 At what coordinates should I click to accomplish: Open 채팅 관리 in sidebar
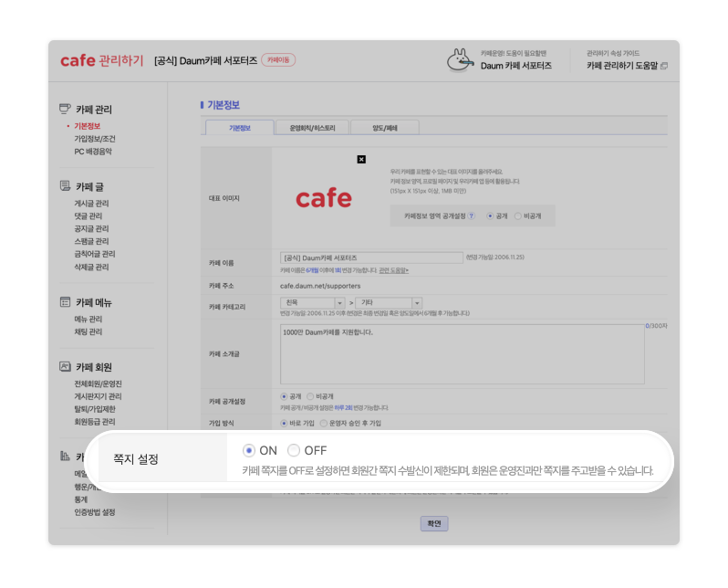tap(88, 331)
